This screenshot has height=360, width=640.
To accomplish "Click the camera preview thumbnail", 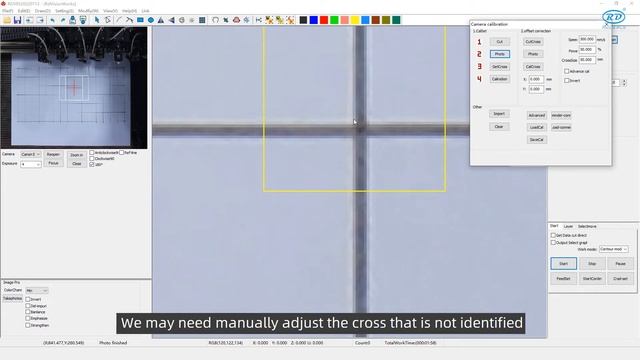I will [74, 88].
